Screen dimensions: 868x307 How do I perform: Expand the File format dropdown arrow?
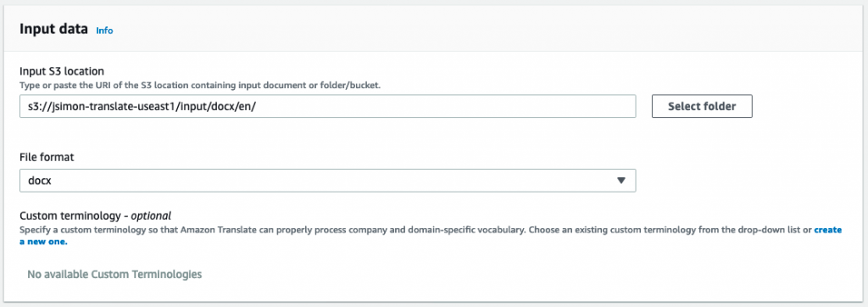[620, 181]
